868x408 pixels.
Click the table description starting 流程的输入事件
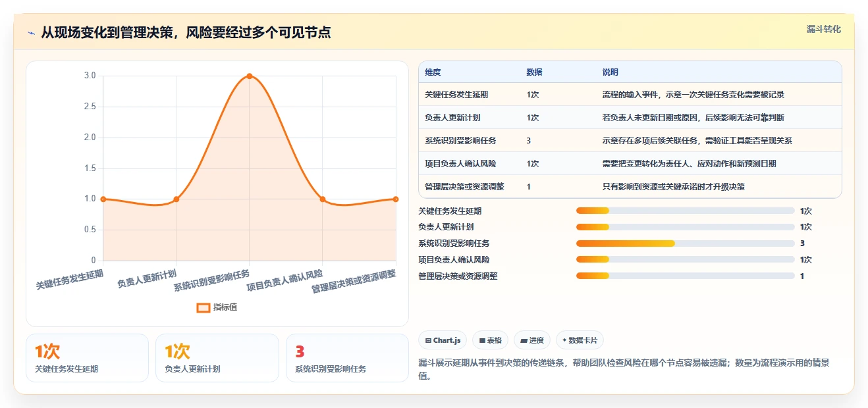coord(693,95)
